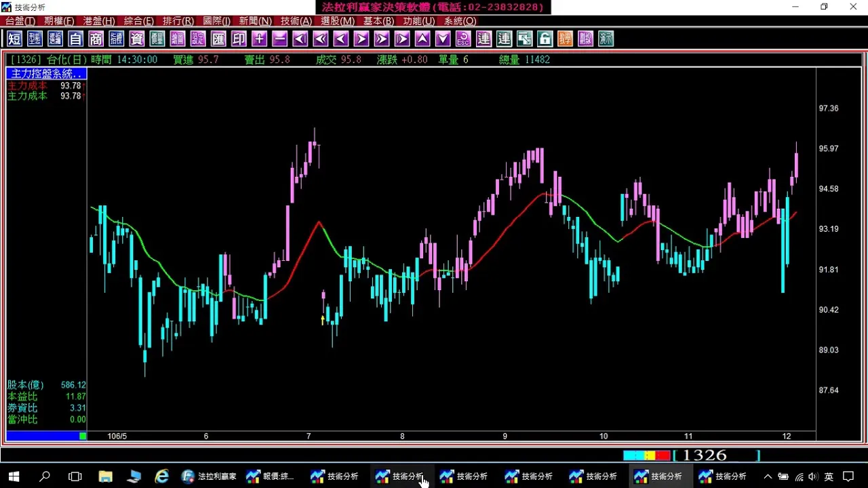Open the 期權(F) menu
The height and width of the screenshot is (488, 868).
(59, 21)
